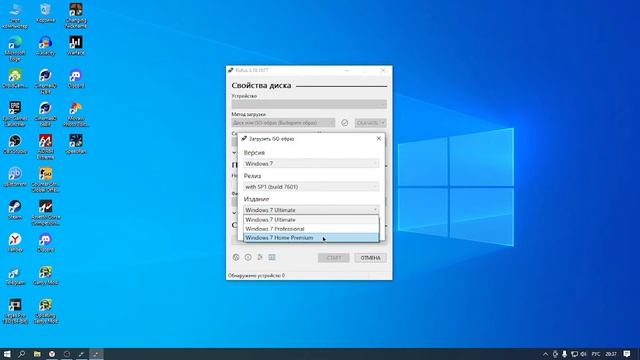Select Windows 7 Home Premium edition option
The width and height of the screenshot is (640, 360).
(311, 238)
